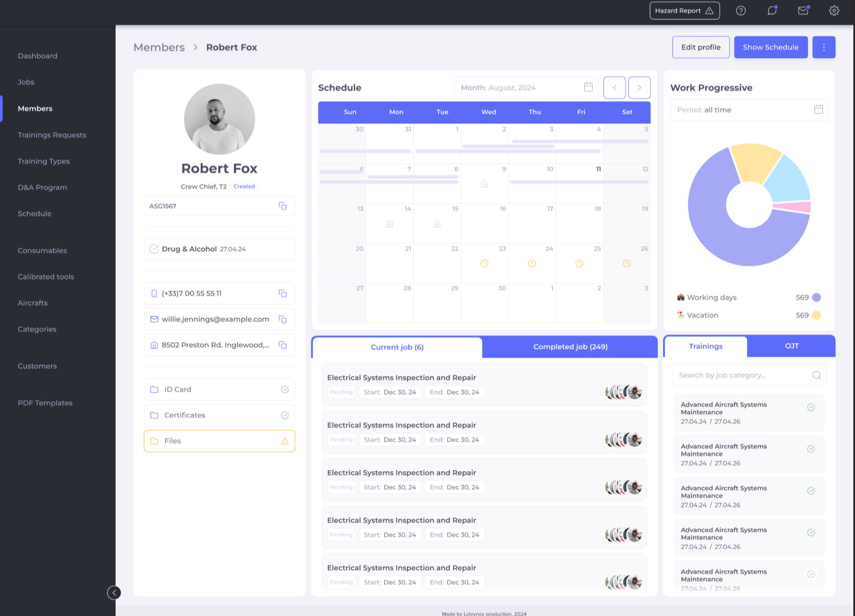This screenshot has width=855, height=616.
Task: Click the Hazard Report button
Action: [x=684, y=11]
